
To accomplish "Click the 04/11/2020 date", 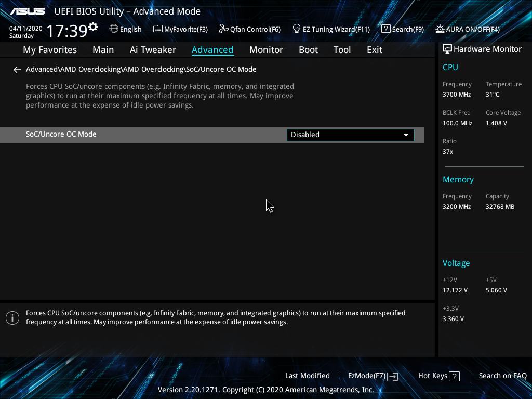I will coord(26,29).
